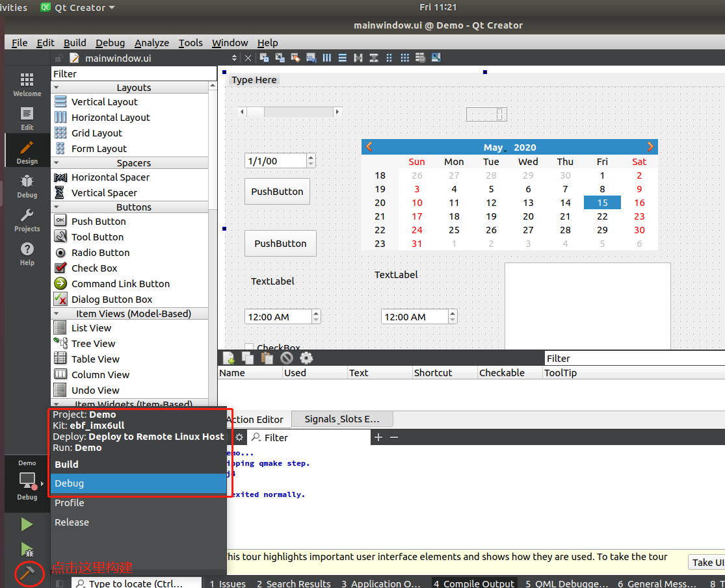This screenshot has height=588, width=725.
Task: Select the Profile build configuration
Action: coord(138,502)
